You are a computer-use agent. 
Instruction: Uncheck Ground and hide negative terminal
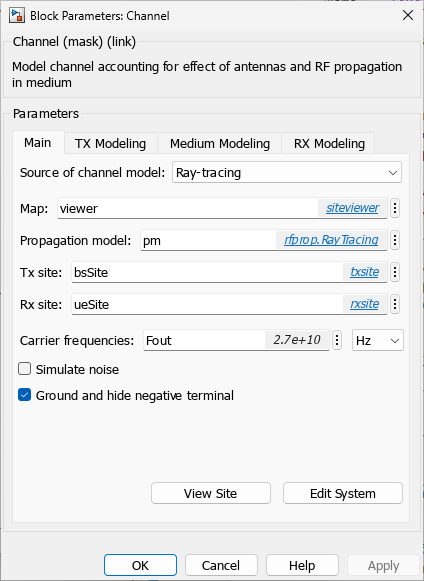click(24, 395)
